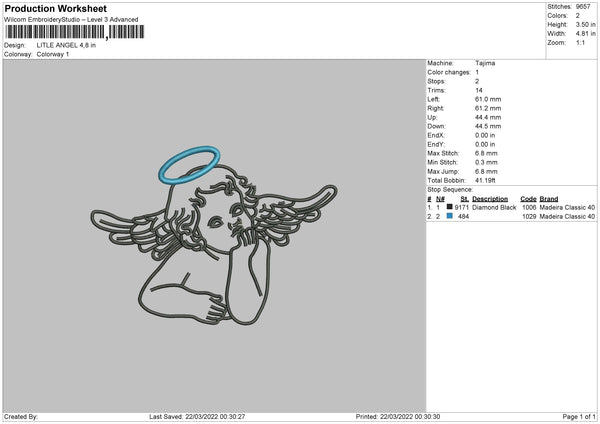
Task: Click the Brand column header
Action: [x=549, y=199]
